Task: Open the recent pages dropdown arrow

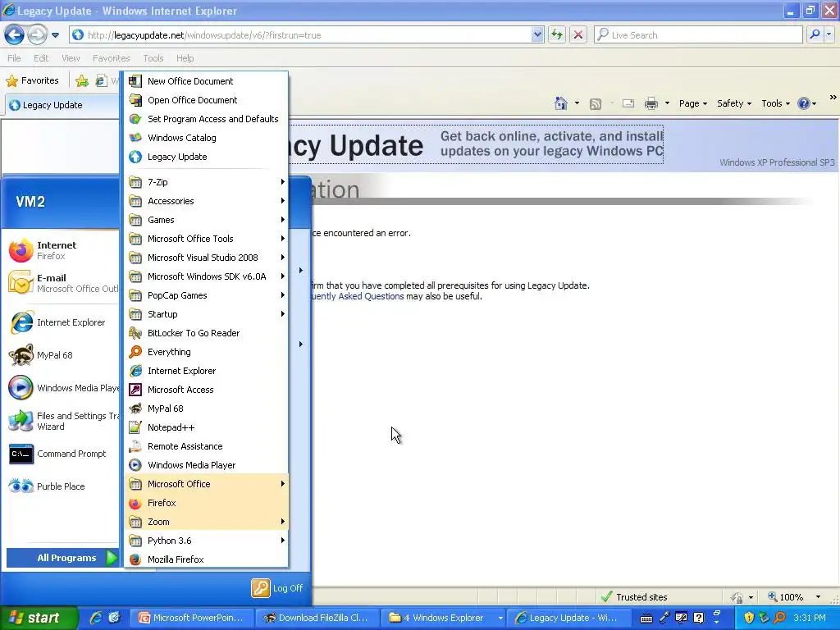Action: (55, 35)
